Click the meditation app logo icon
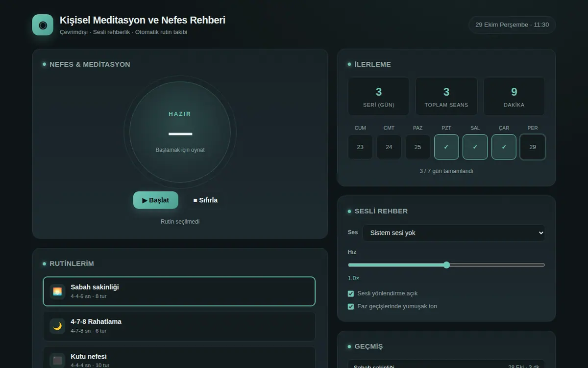Screen dimensions: 588x368 pyautogui.click(x=43, y=25)
